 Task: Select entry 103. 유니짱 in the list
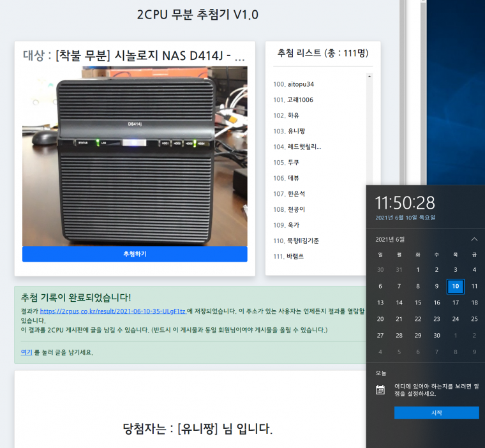(x=289, y=131)
